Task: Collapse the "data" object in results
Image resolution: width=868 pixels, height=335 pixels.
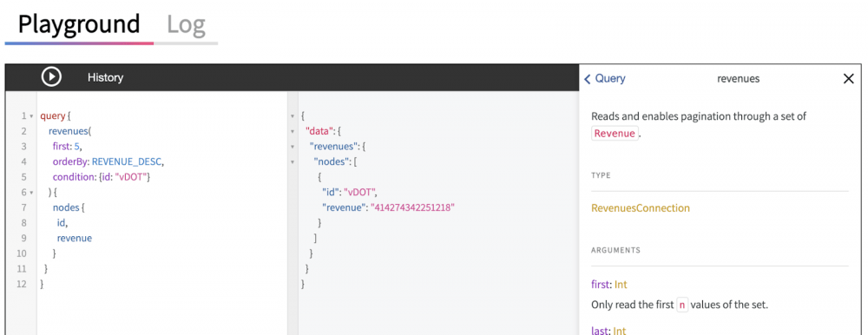Action: (x=293, y=132)
